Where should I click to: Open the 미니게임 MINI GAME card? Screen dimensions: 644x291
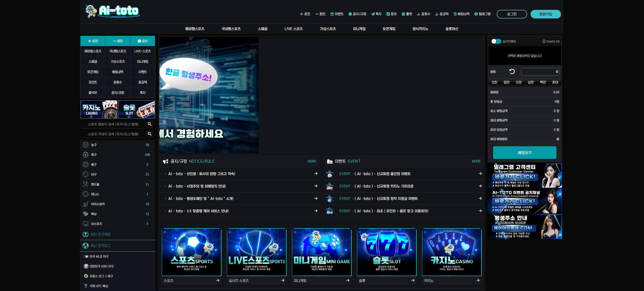tap(321, 252)
